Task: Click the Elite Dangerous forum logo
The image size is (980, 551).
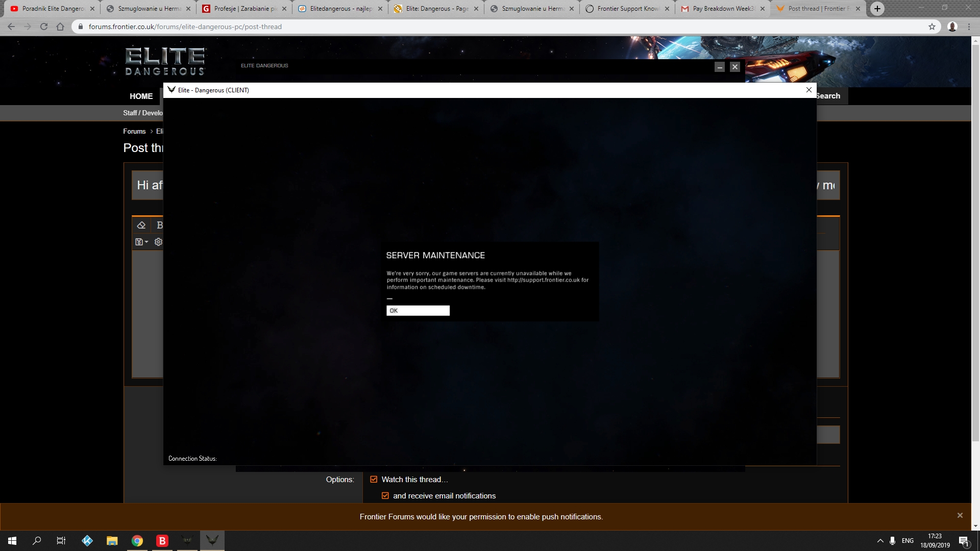Action: (165, 61)
